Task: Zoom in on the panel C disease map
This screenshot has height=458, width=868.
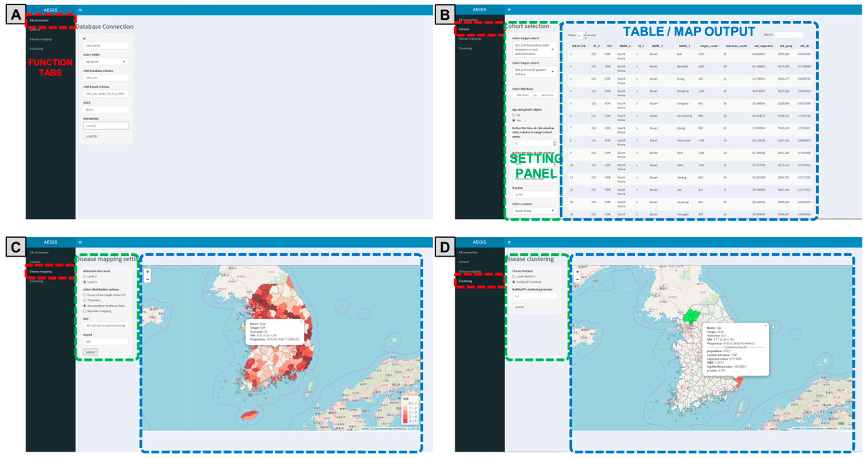Action: 147,272
